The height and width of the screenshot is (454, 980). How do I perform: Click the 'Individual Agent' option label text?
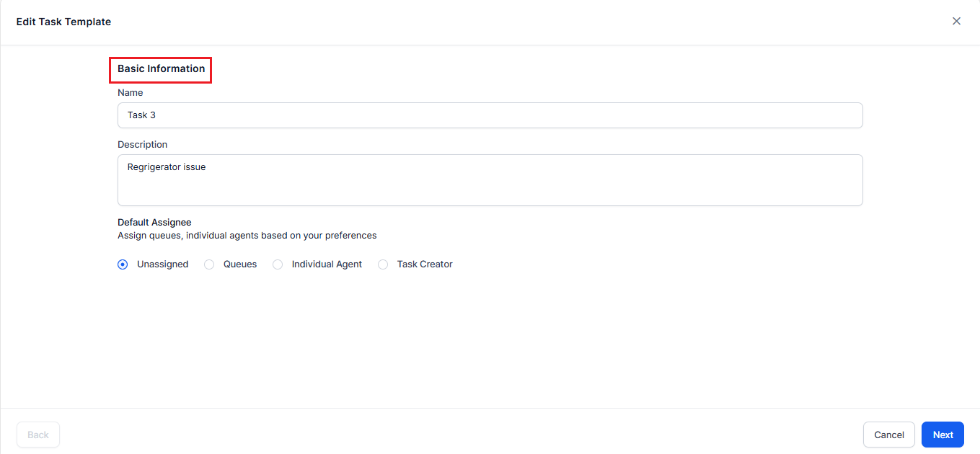tap(327, 264)
